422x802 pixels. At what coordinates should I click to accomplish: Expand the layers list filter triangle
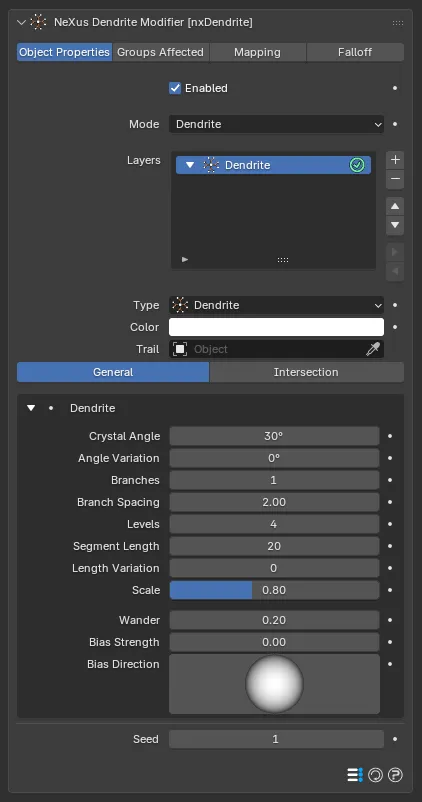(x=185, y=259)
